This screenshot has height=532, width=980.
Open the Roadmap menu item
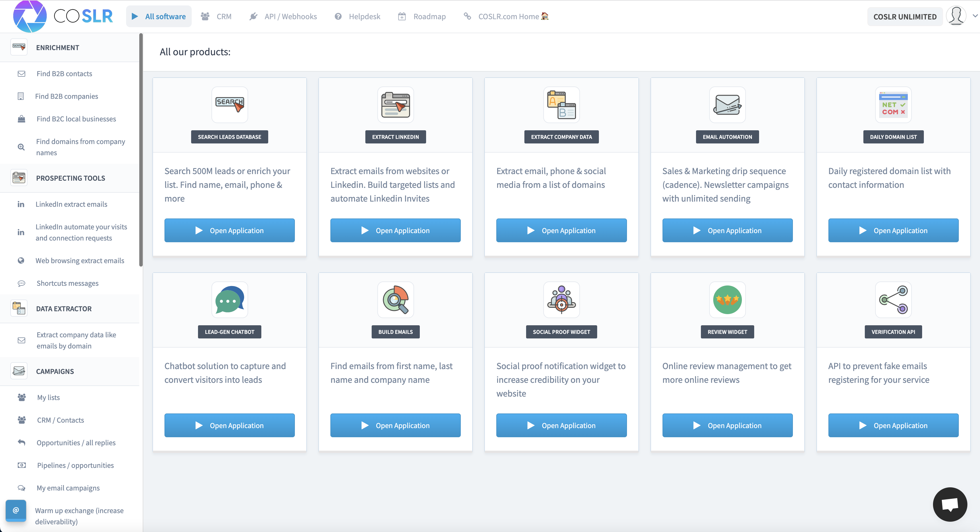pos(422,16)
